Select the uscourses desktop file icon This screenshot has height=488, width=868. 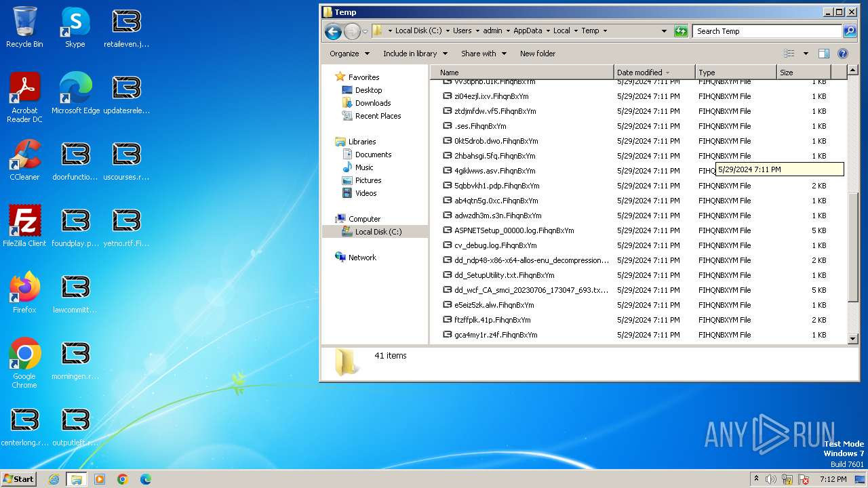coord(126,160)
